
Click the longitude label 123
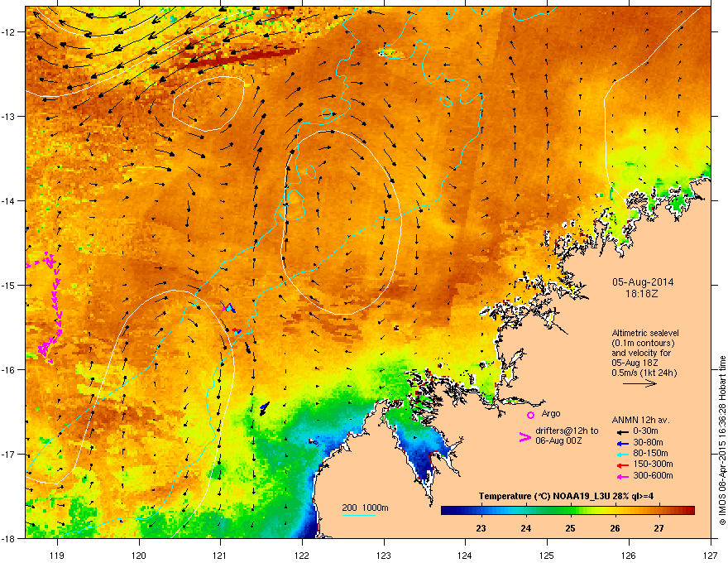click(x=384, y=555)
